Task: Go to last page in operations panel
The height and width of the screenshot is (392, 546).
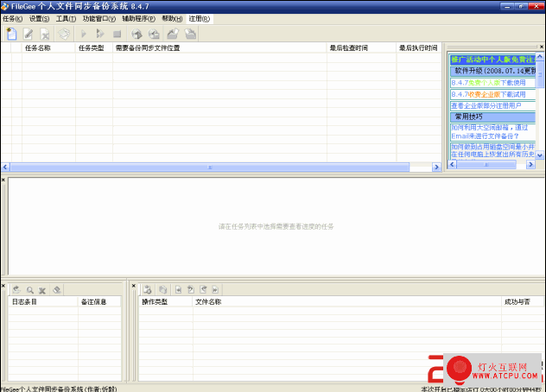Action: click(x=215, y=289)
